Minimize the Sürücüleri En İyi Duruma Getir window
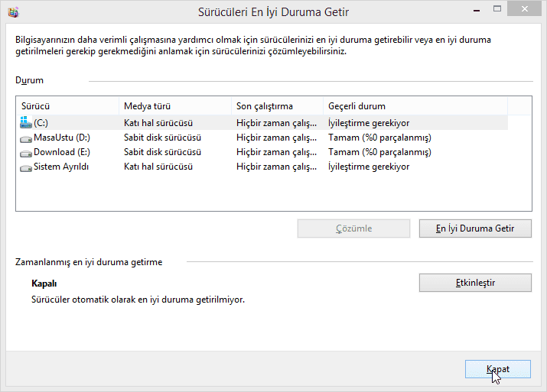Screen dimensions: 547x392 click(x=476, y=11)
